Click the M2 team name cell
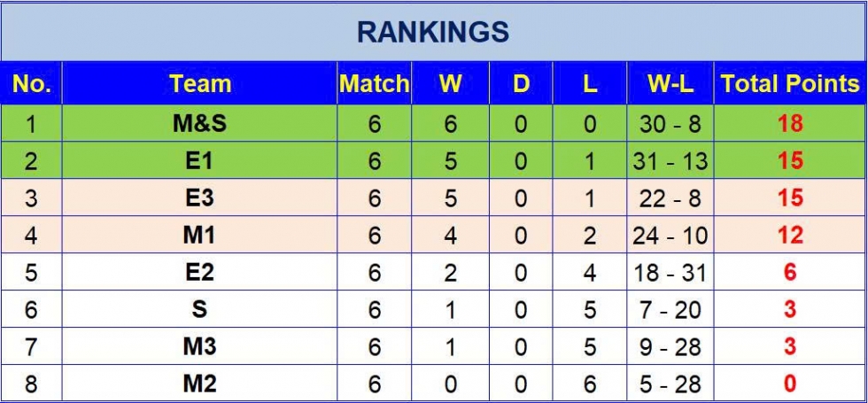The width and height of the screenshot is (868, 403). [x=200, y=384]
